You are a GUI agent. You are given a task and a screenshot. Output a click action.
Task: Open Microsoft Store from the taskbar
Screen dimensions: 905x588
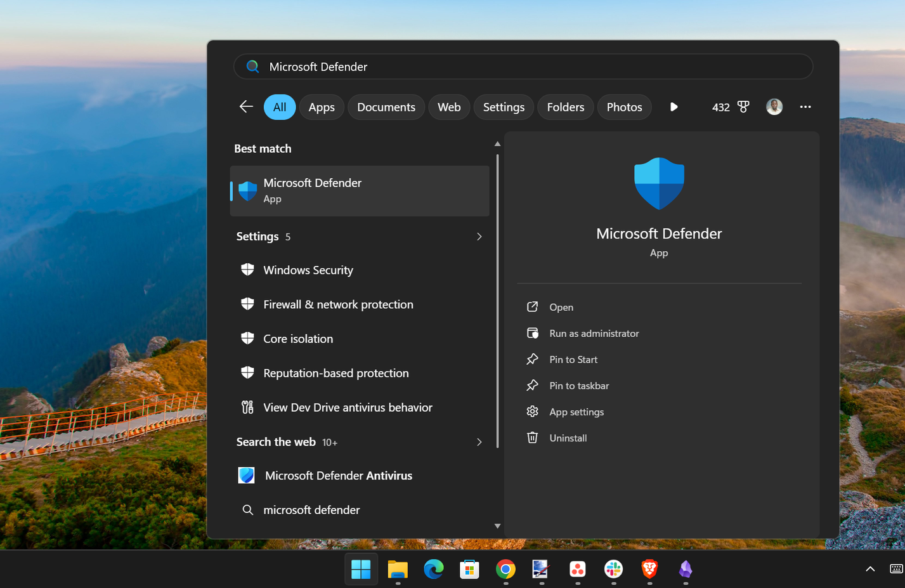tap(469, 570)
